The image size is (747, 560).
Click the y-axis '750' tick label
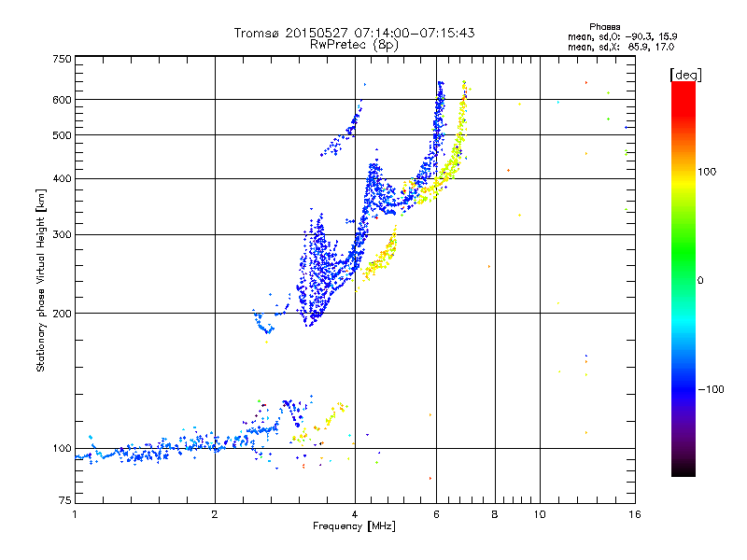[62, 59]
